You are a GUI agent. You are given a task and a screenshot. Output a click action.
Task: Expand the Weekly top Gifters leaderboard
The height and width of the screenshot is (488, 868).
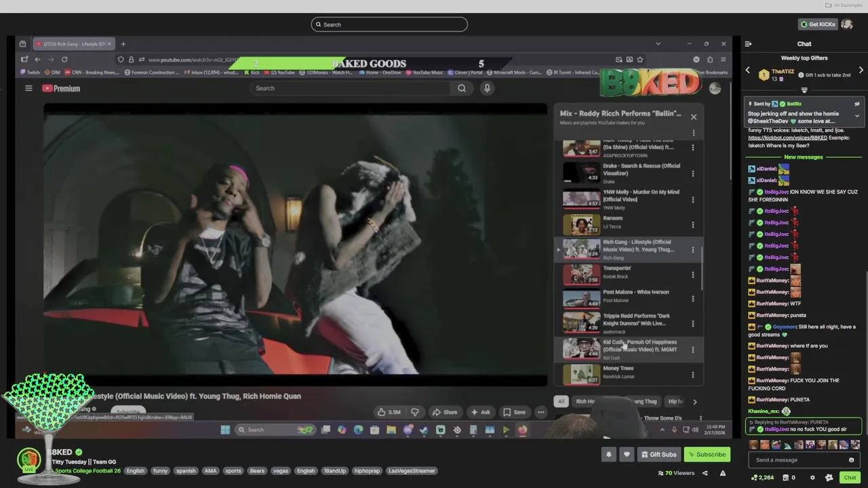804,89
